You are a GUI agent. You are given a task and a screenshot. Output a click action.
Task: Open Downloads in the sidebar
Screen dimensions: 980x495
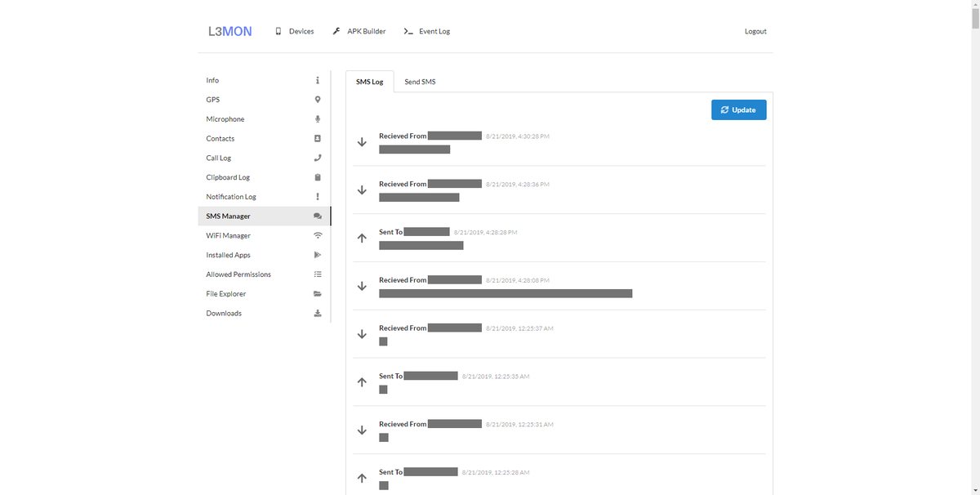(x=264, y=314)
